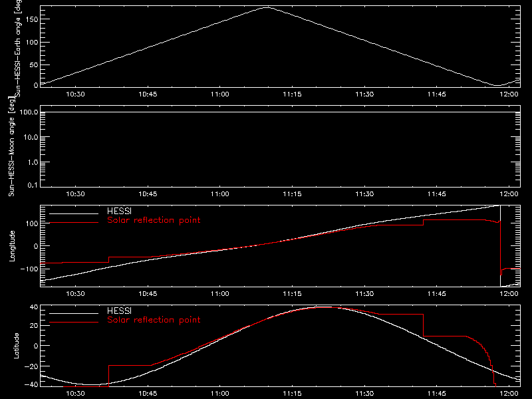
Task: Click 11:45 label under Longitude plot
Action: (x=437, y=294)
